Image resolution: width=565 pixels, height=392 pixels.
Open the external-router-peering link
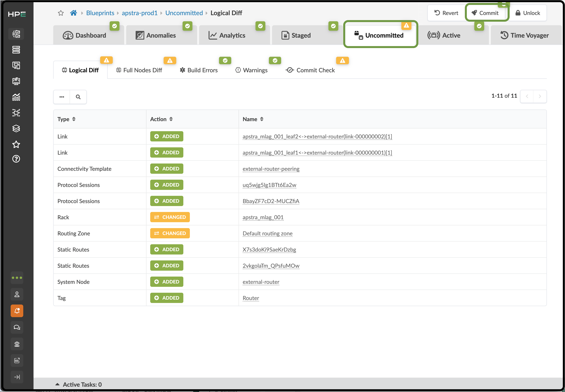271,169
